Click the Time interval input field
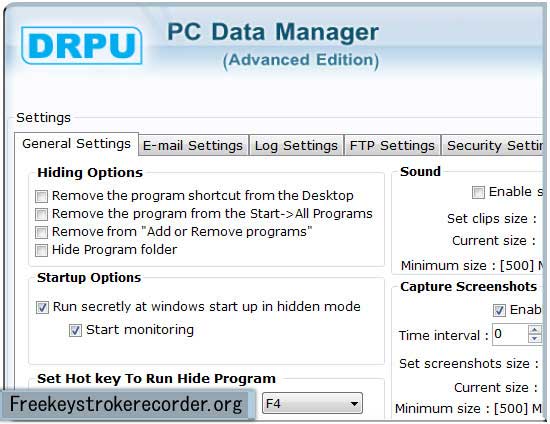 pos(510,334)
